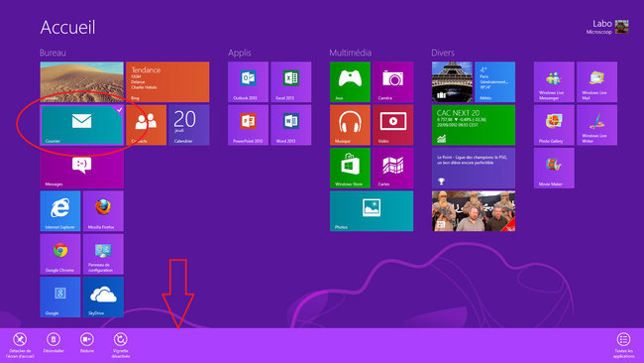
Task: Open the Mozilla Firefox tile
Action: (x=103, y=211)
